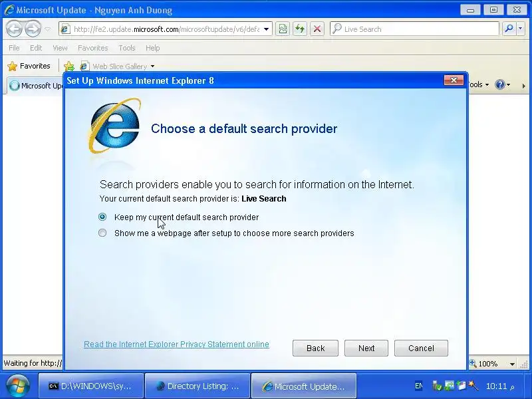Screen dimensions: 532x399
Task: Click the Add to Favorites Bar icon
Action: [69, 66]
